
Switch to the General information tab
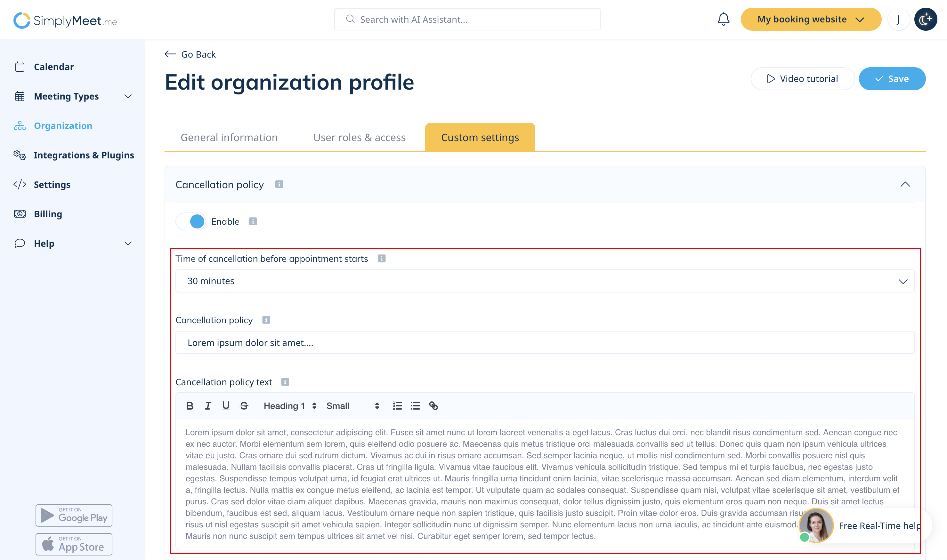(229, 137)
